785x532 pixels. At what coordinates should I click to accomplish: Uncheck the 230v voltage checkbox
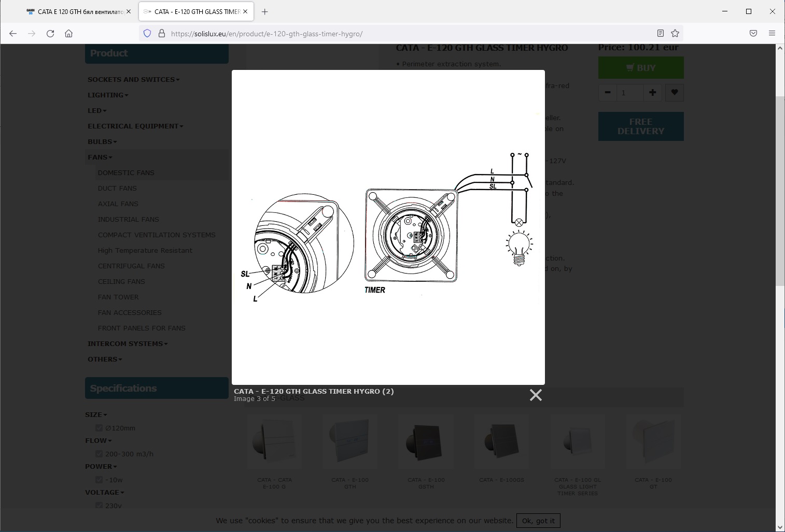click(99, 506)
